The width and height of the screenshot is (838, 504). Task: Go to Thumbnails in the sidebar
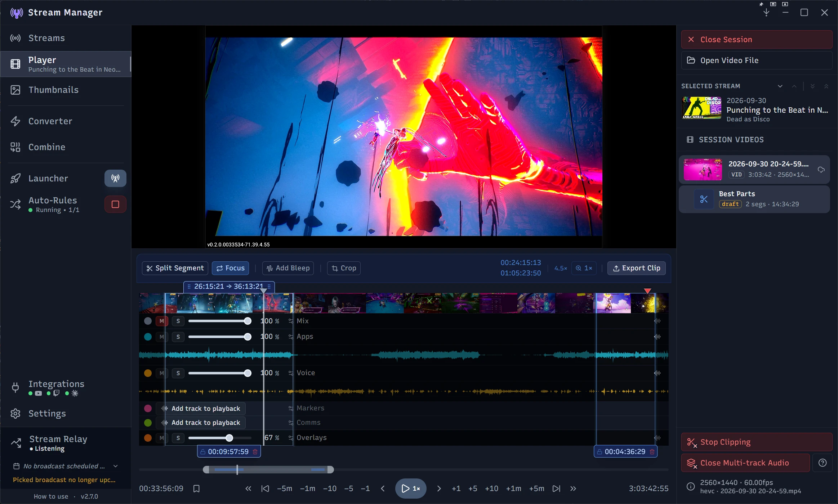pos(66,90)
